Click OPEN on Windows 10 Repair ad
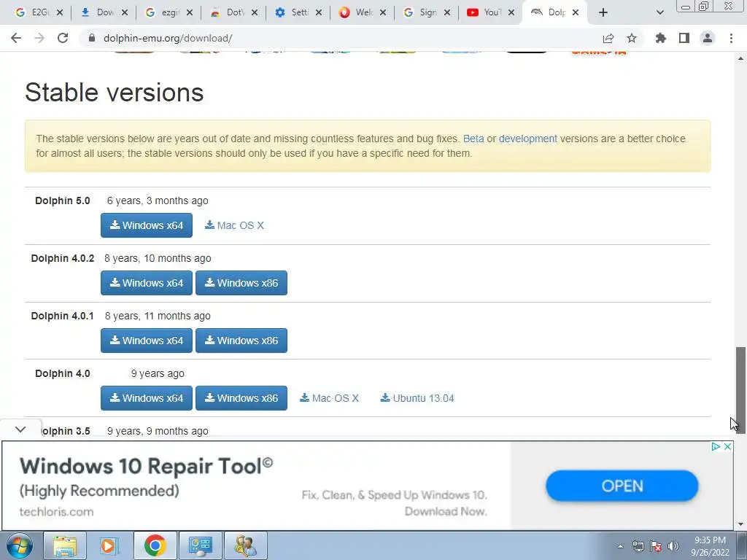The width and height of the screenshot is (747, 560). coord(622,486)
